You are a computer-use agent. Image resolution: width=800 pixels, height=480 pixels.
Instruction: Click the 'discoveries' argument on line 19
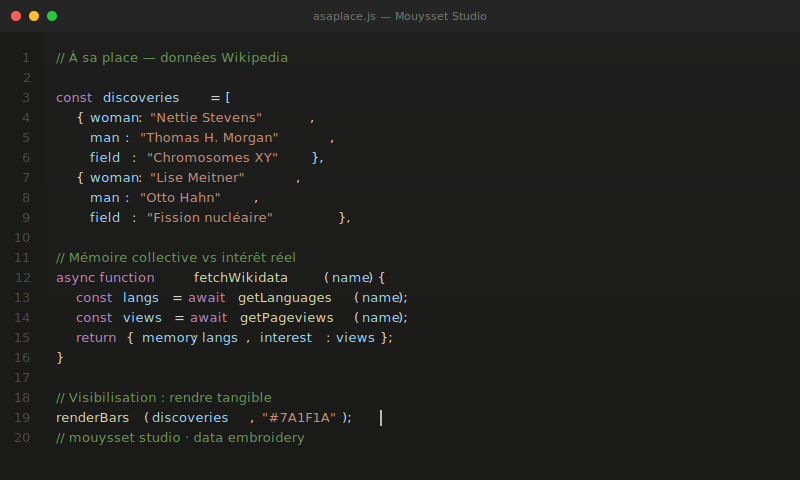190,418
